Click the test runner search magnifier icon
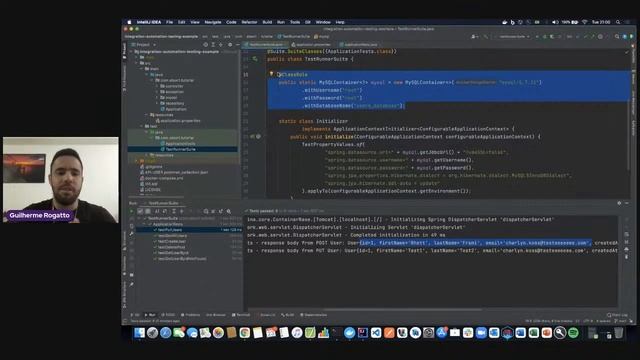 pyautogui.click(x=229, y=211)
